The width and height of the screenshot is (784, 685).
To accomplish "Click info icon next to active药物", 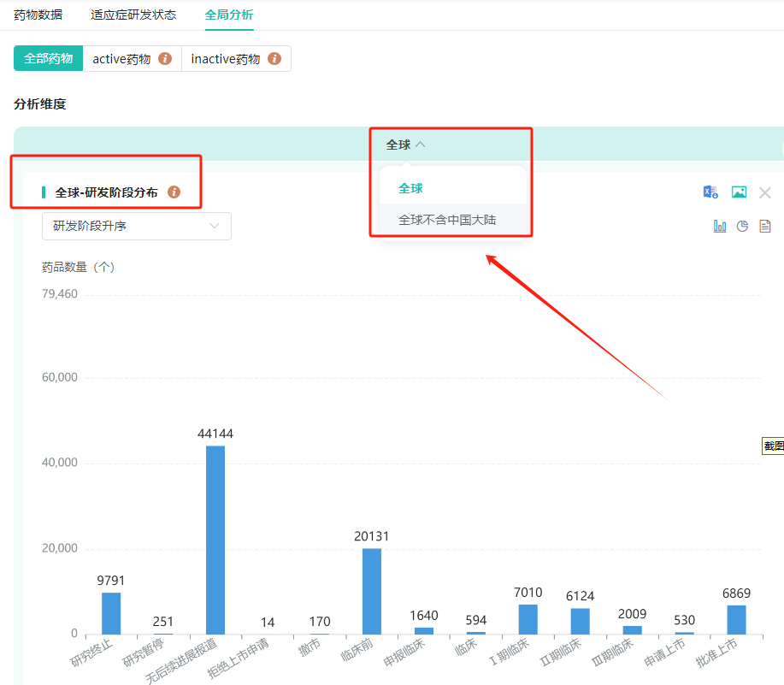I will (165, 59).
